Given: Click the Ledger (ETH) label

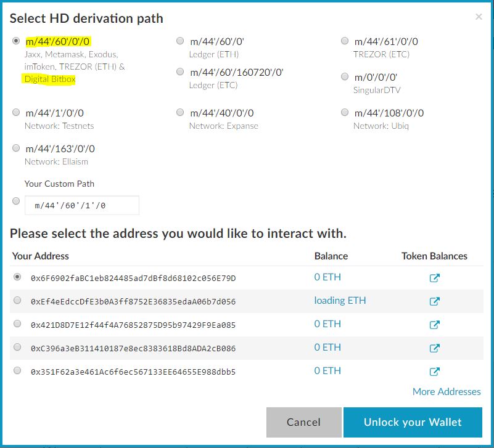Looking at the screenshot, I should coord(214,54).
